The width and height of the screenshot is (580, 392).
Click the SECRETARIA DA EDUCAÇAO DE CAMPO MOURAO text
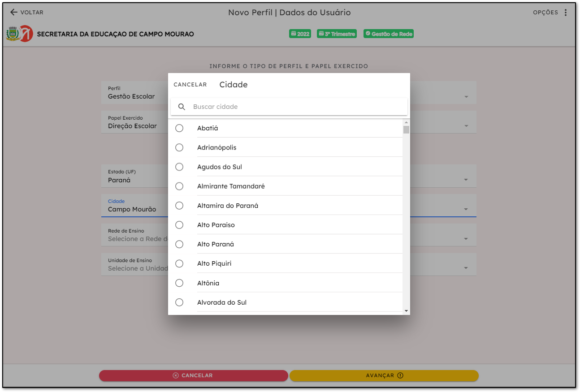coord(115,34)
